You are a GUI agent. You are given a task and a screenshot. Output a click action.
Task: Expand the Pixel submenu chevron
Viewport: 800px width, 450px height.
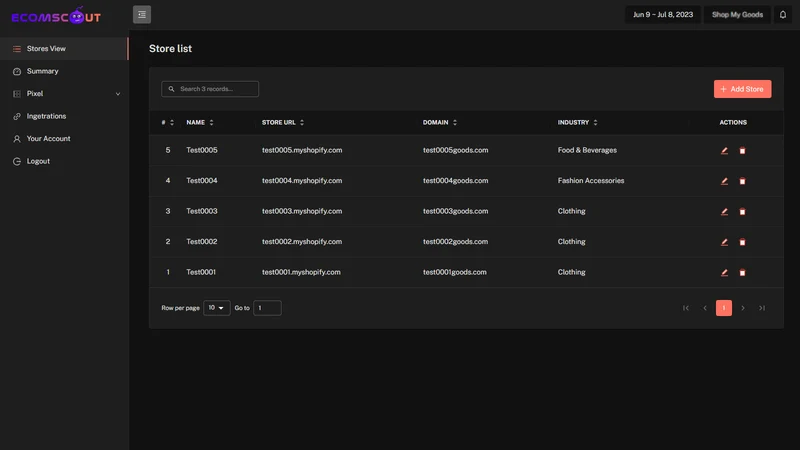pos(118,94)
